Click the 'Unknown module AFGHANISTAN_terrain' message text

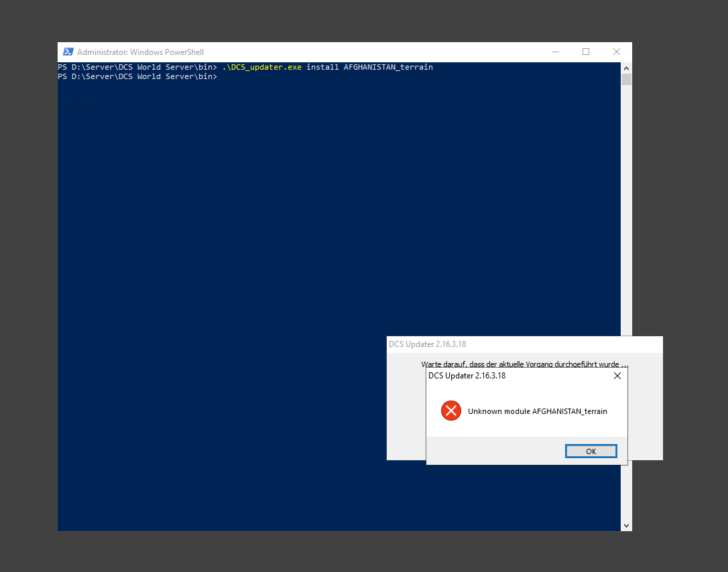click(x=537, y=411)
